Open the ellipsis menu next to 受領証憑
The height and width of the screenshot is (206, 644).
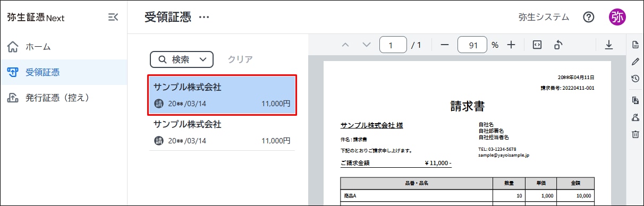pyautogui.click(x=204, y=18)
